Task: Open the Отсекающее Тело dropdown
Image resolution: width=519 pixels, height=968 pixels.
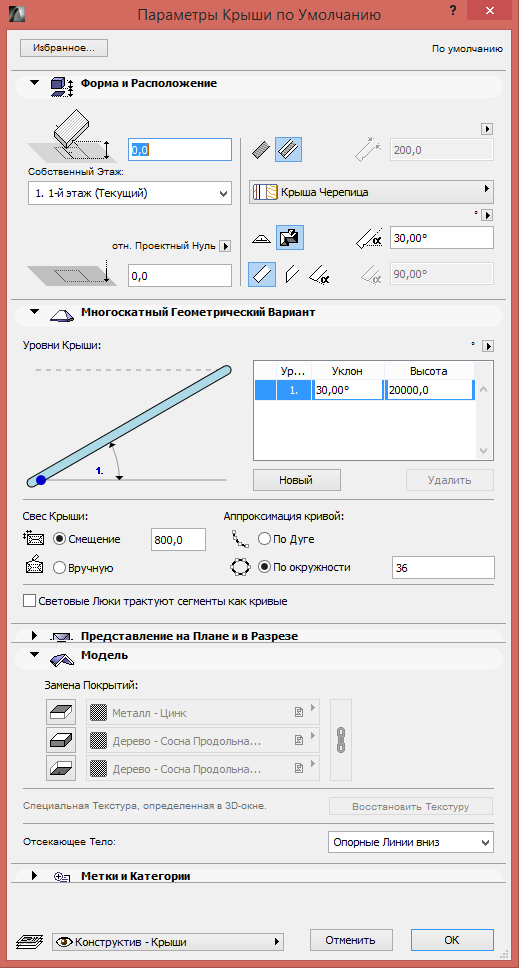Action: 410,842
